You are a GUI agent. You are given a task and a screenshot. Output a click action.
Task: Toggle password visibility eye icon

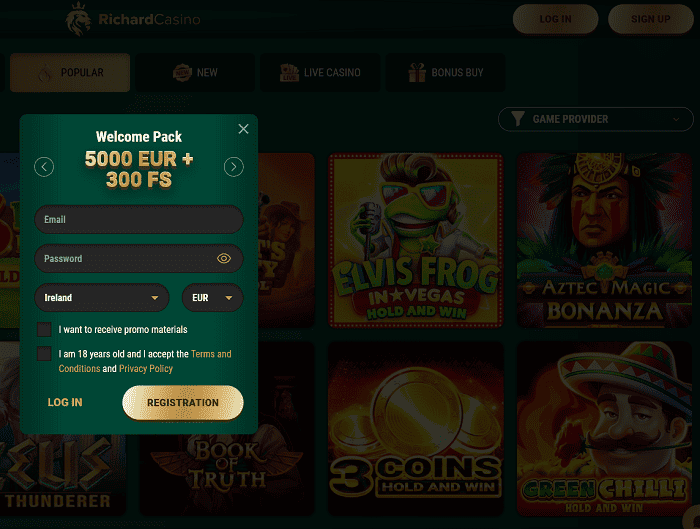(224, 258)
